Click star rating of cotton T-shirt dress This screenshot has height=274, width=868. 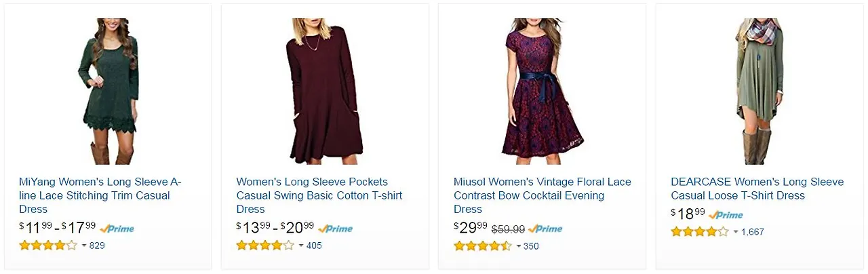pos(265,246)
